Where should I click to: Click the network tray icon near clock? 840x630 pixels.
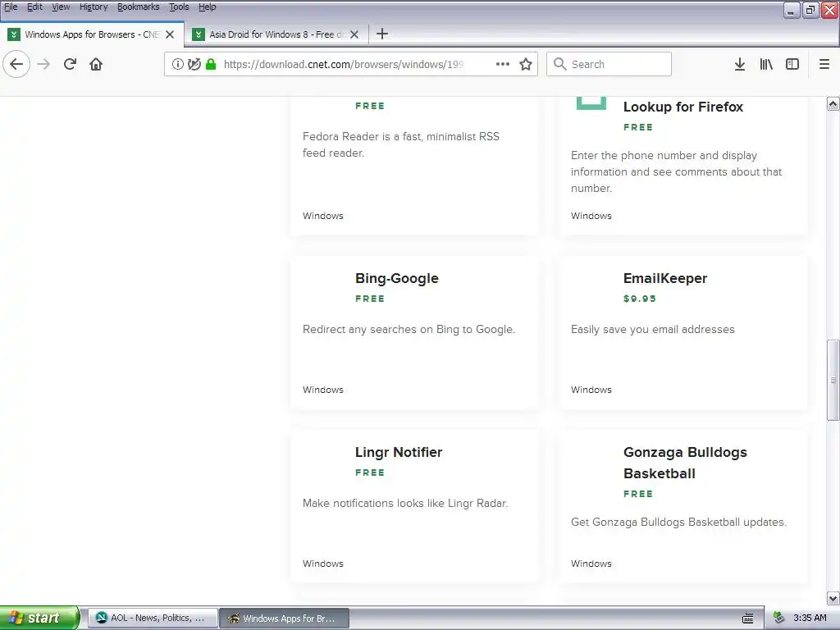(x=779, y=619)
